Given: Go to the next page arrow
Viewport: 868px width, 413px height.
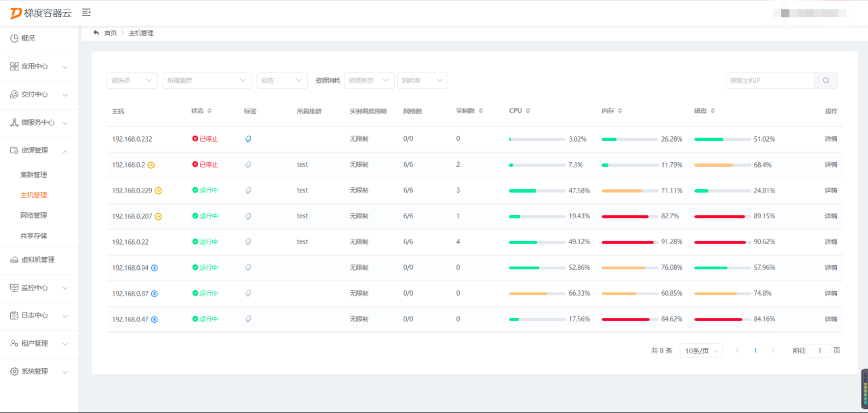Looking at the screenshot, I should pyautogui.click(x=773, y=351).
